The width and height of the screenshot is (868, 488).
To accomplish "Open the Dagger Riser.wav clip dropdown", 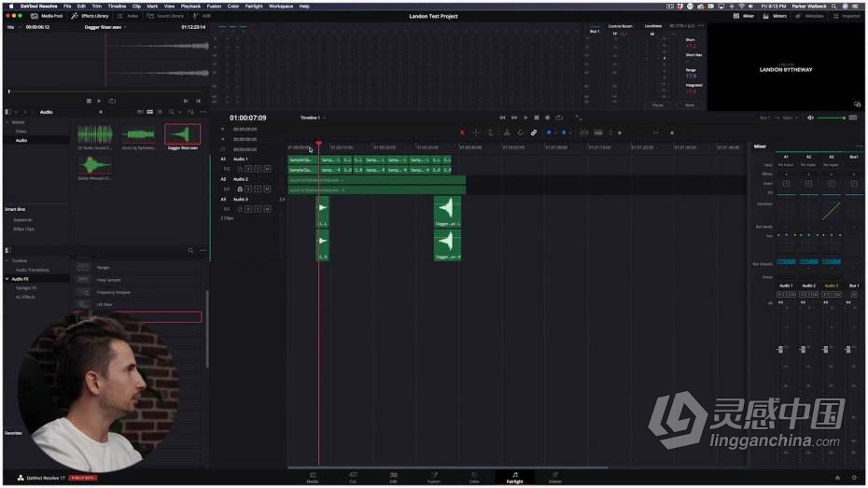I will [105, 27].
